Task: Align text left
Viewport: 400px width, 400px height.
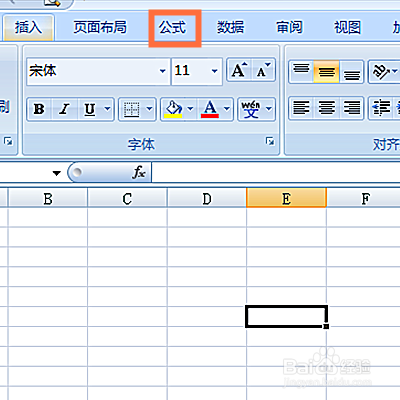Action: point(301,108)
